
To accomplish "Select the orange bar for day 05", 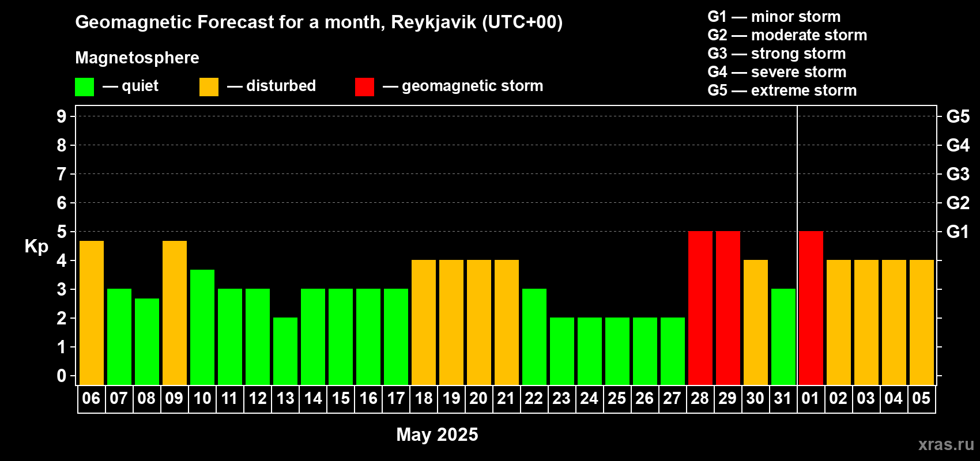I will (922, 322).
